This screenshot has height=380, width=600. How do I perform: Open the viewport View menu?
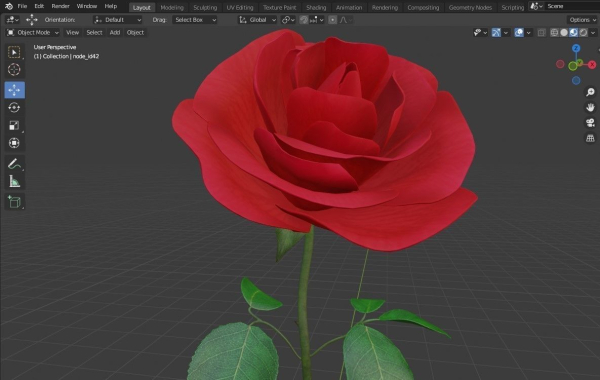click(72, 33)
